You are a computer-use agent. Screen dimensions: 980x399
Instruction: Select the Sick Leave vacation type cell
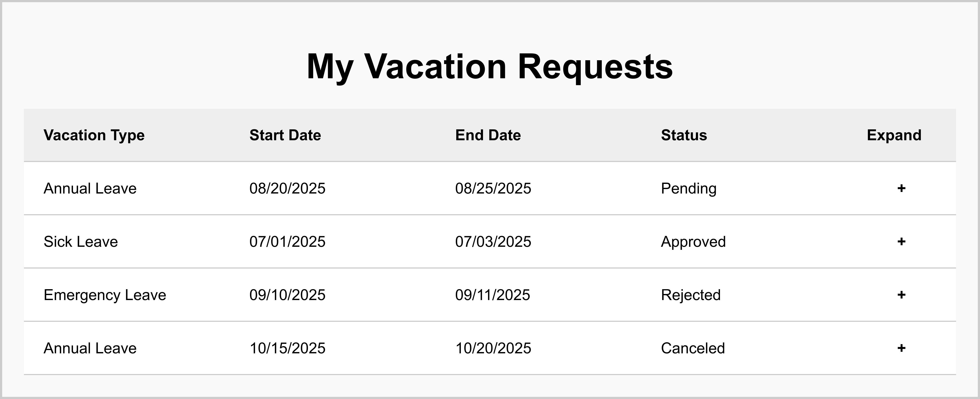click(x=81, y=242)
